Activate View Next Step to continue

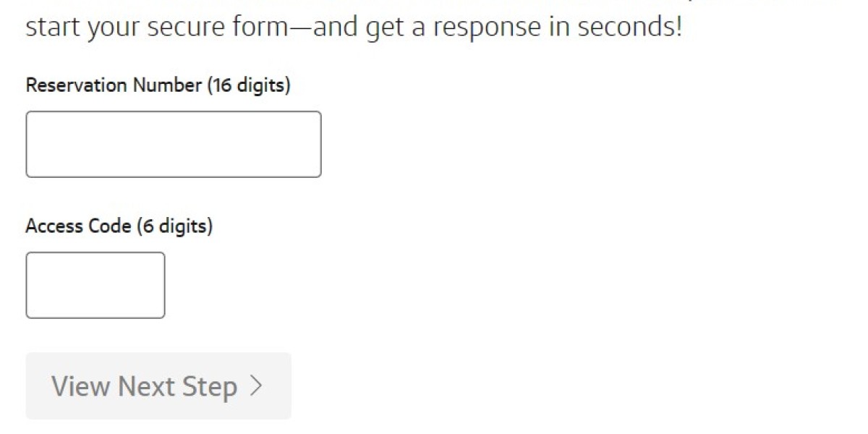[x=158, y=386]
